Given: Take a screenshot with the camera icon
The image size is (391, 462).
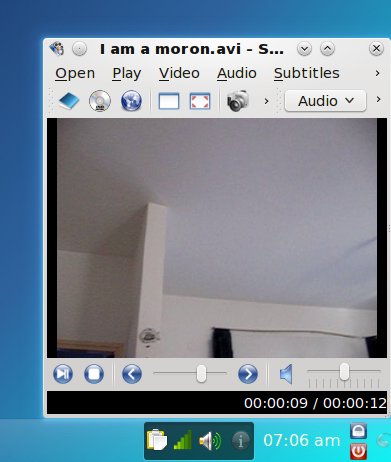Looking at the screenshot, I should point(238,101).
